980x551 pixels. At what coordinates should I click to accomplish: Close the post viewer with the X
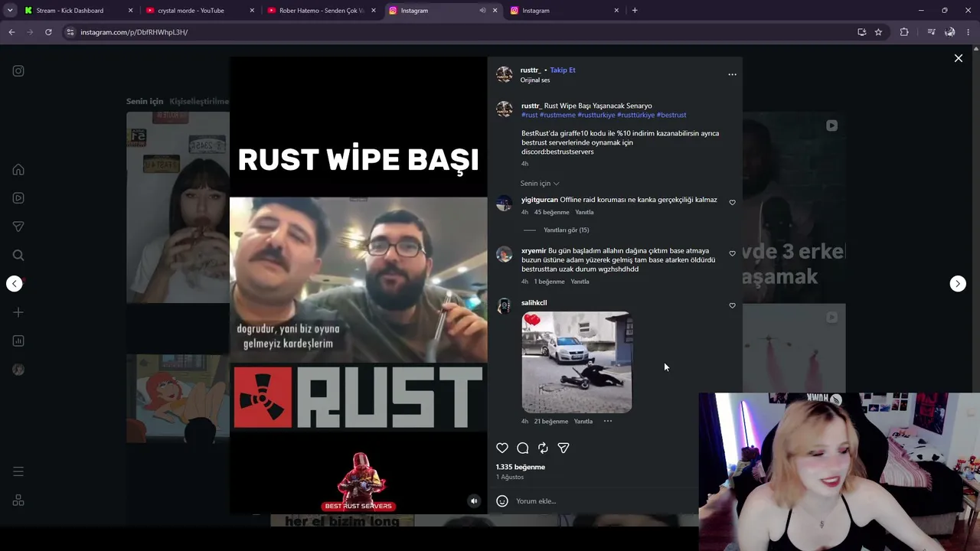[x=959, y=58]
